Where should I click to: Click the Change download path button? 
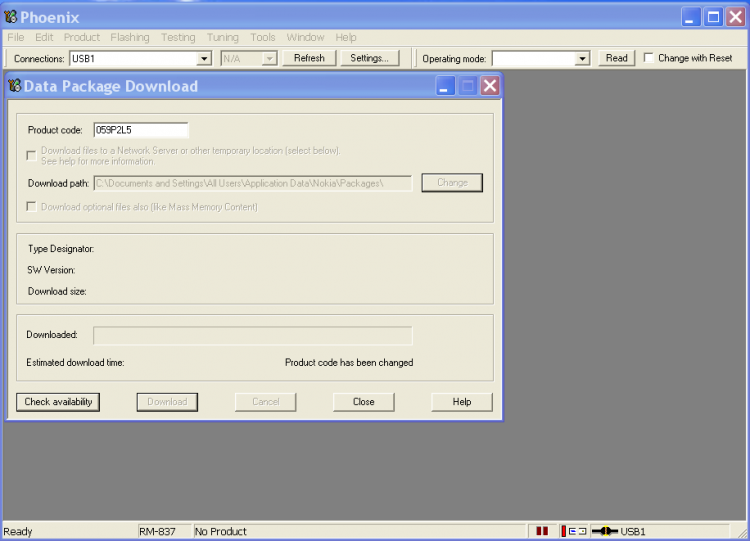tap(452, 183)
